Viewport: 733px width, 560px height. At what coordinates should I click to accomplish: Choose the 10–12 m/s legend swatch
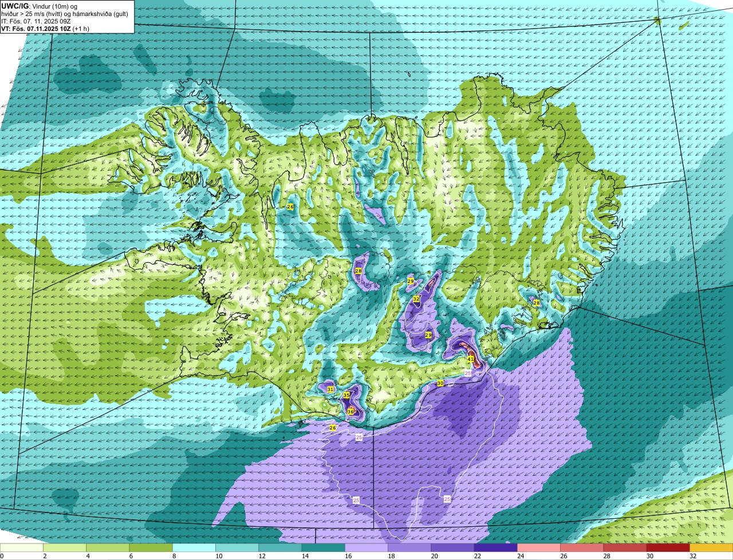point(237,548)
